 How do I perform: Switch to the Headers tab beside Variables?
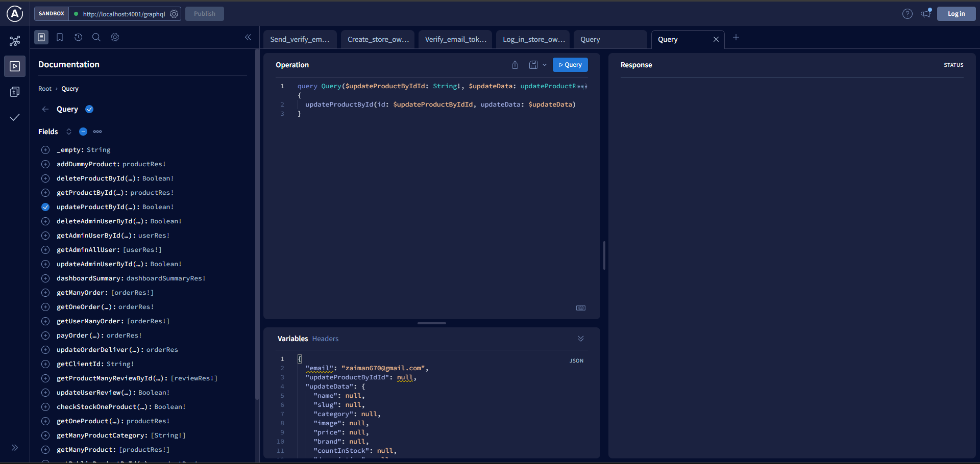pos(326,339)
